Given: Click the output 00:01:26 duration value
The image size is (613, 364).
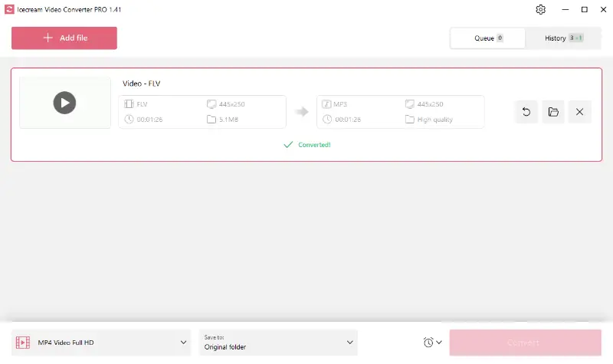Looking at the screenshot, I should (x=348, y=120).
